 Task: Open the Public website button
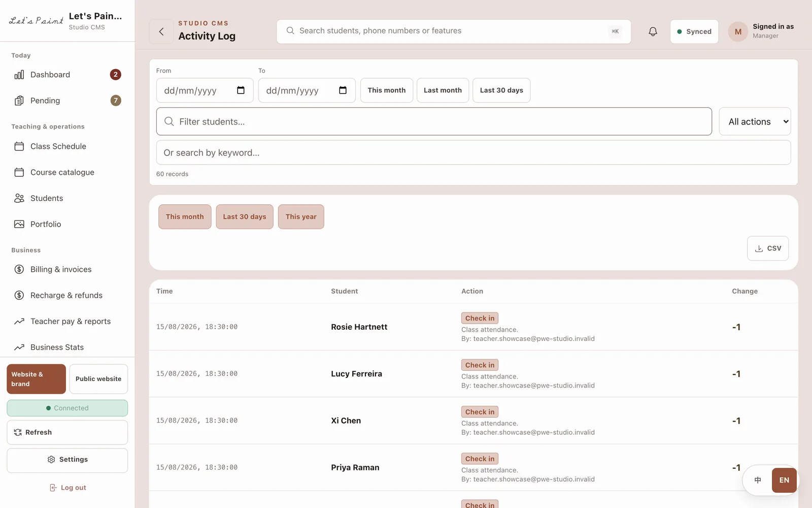coord(98,379)
